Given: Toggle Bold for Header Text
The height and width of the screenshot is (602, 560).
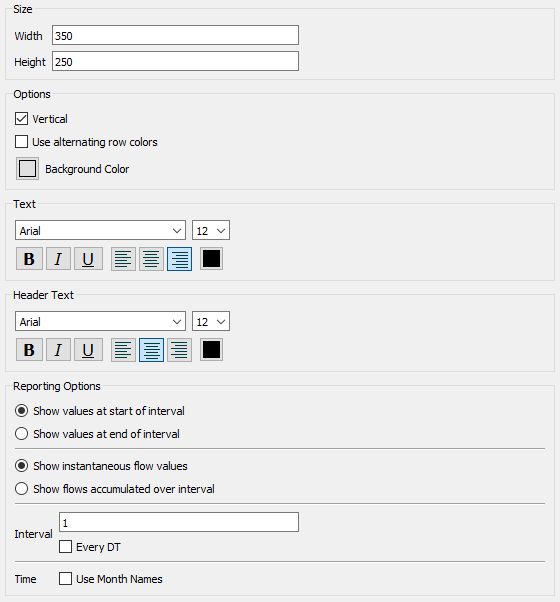Looking at the screenshot, I should (29, 350).
